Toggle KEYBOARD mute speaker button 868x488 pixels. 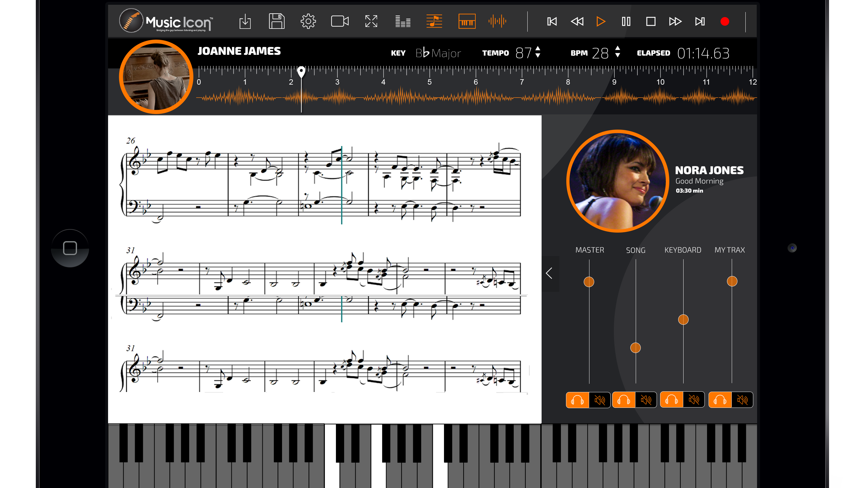click(x=693, y=400)
